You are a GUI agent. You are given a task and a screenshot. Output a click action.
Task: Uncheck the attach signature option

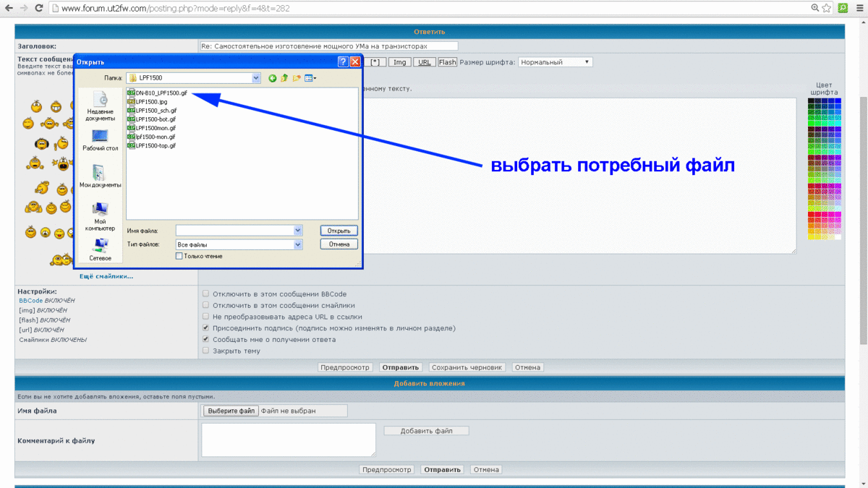(x=206, y=328)
